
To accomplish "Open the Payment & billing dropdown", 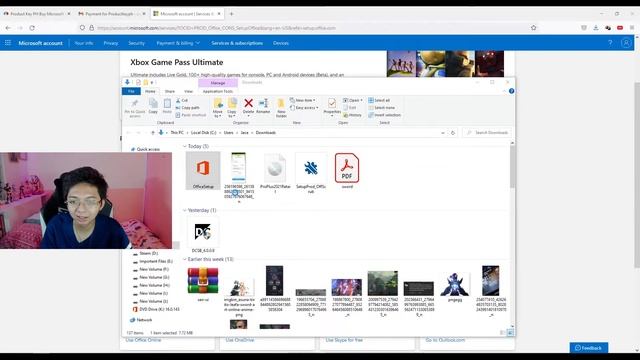I will (178, 43).
